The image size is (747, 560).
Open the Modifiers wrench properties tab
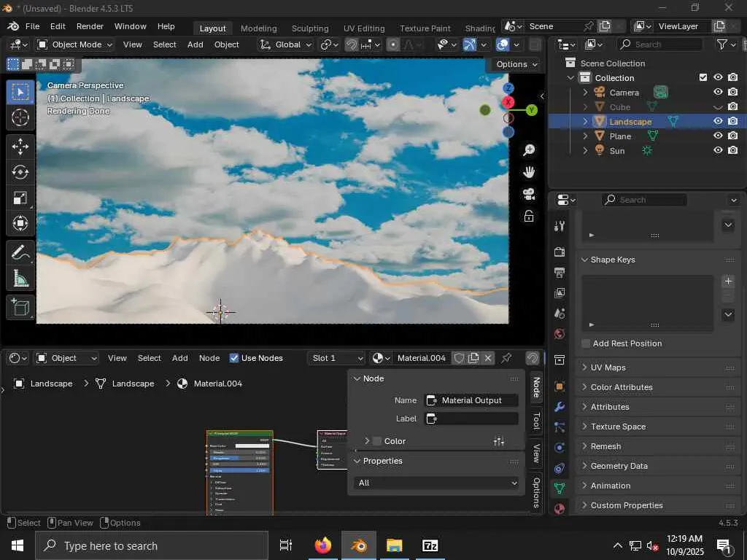[560, 407]
